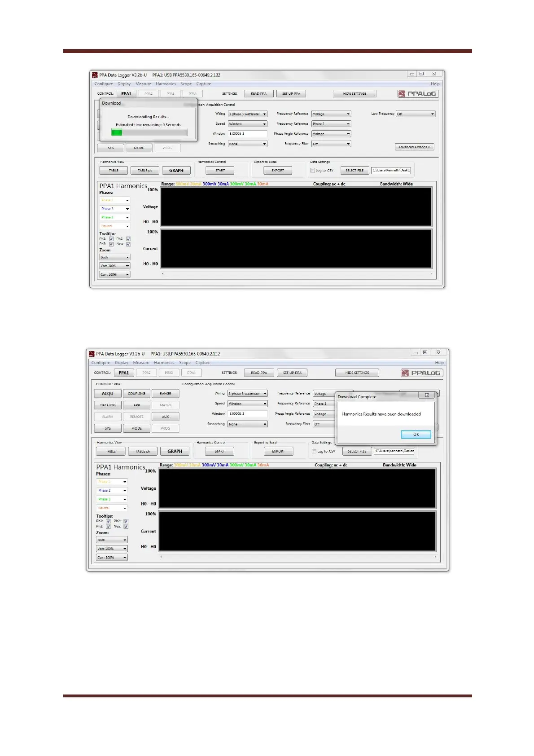Click SYS button in the downloading window
Screen dimensions: 534x756
[111, 148]
